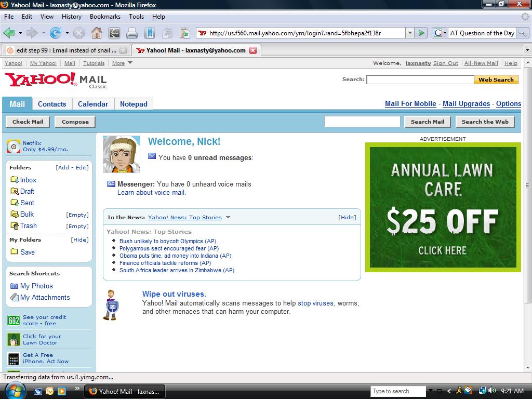The height and width of the screenshot is (399, 532).
Task: Open the Windows Start orb
Action: (x=15, y=391)
